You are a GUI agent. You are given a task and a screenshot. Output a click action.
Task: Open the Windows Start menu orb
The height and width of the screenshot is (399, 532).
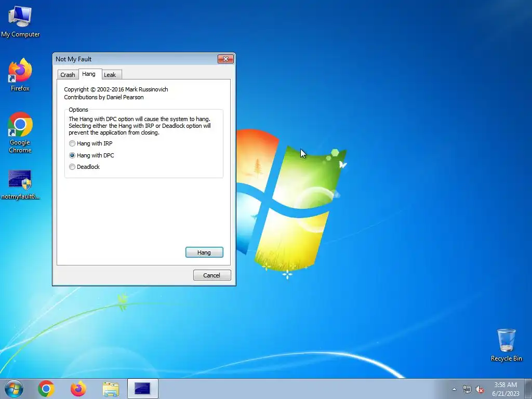[14, 389]
